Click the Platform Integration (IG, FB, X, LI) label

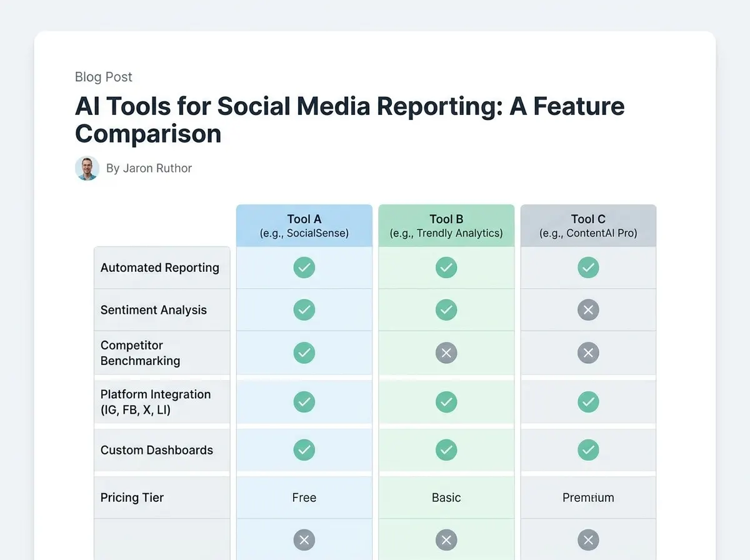(x=156, y=402)
